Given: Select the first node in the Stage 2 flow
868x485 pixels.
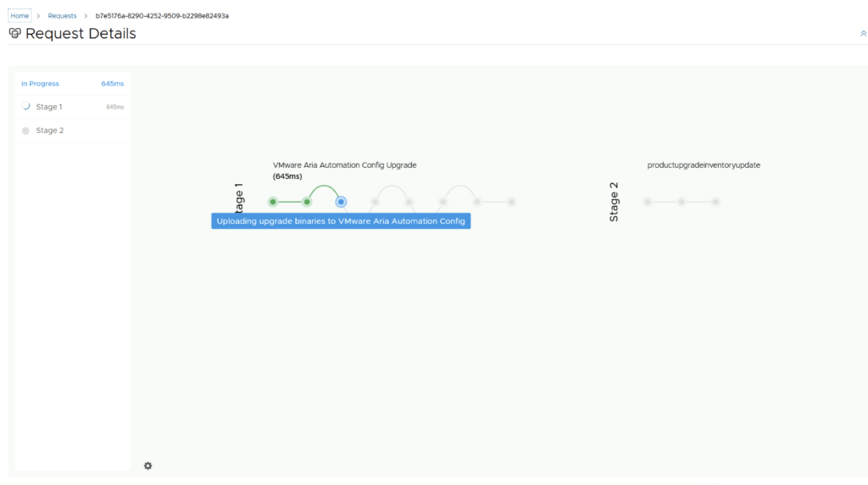Looking at the screenshot, I should (x=648, y=202).
